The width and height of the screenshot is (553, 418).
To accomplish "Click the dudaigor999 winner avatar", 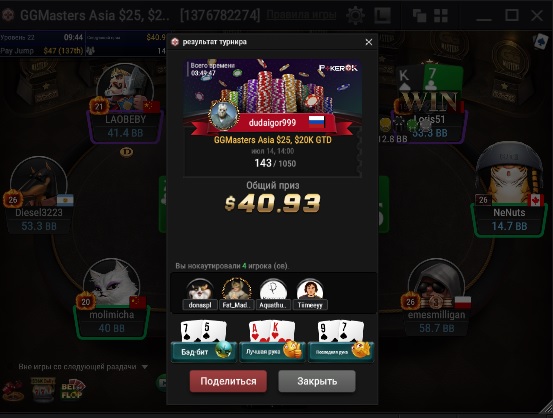I will 224,116.
